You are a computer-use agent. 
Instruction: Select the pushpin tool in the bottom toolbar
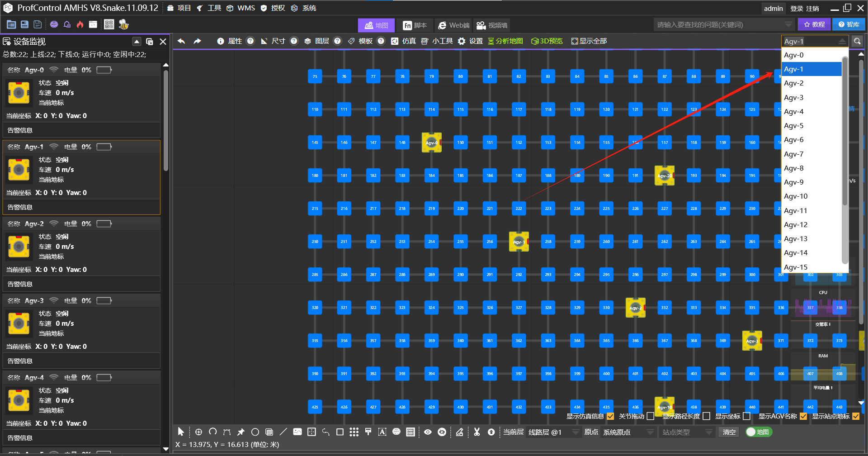coord(241,432)
